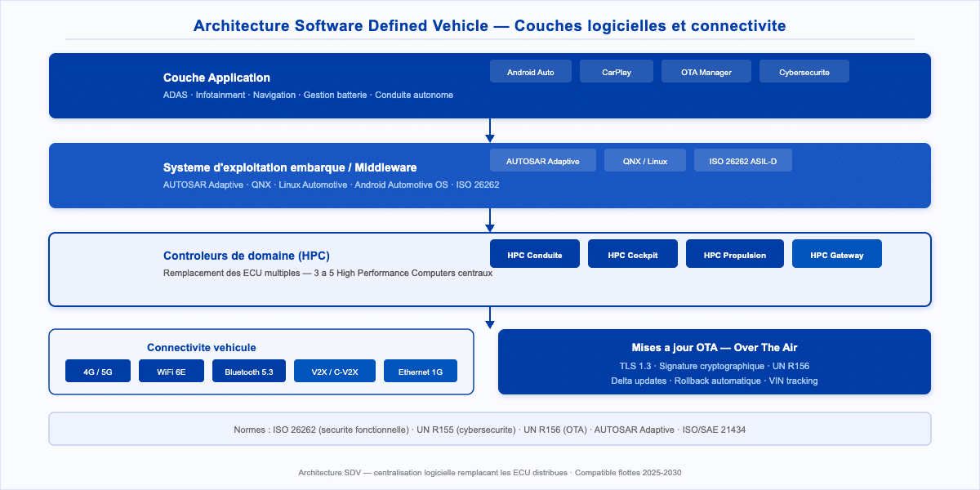Select the TLS 1.3 · Signature cryptographique line

(x=715, y=366)
